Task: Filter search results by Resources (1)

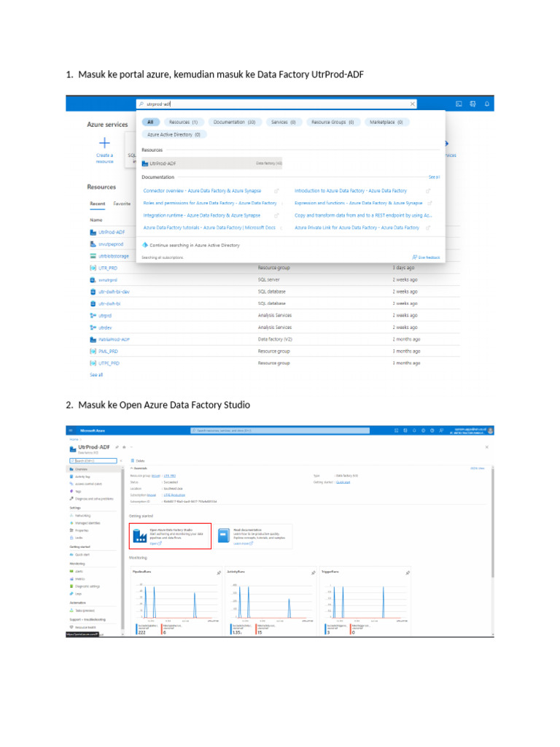Action: coord(183,123)
